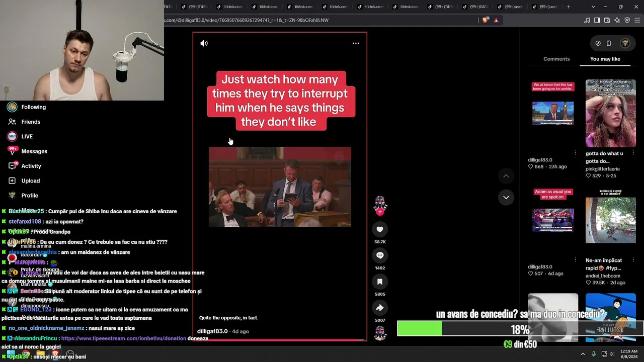The width and height of the screenshot is (644, 362).
Task: Open Activity in the TikTok sidebar
Action: (x=31, y=166)
